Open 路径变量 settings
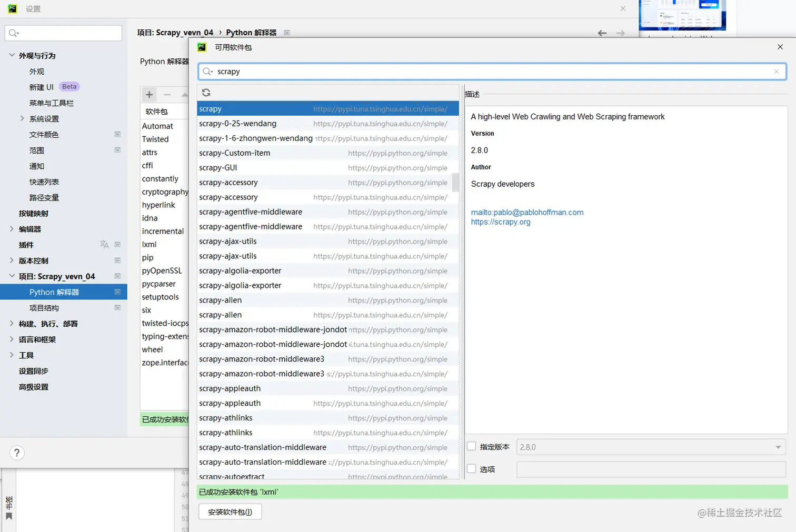Viewport: 796px width, 532px height. (x=44, y=198)
